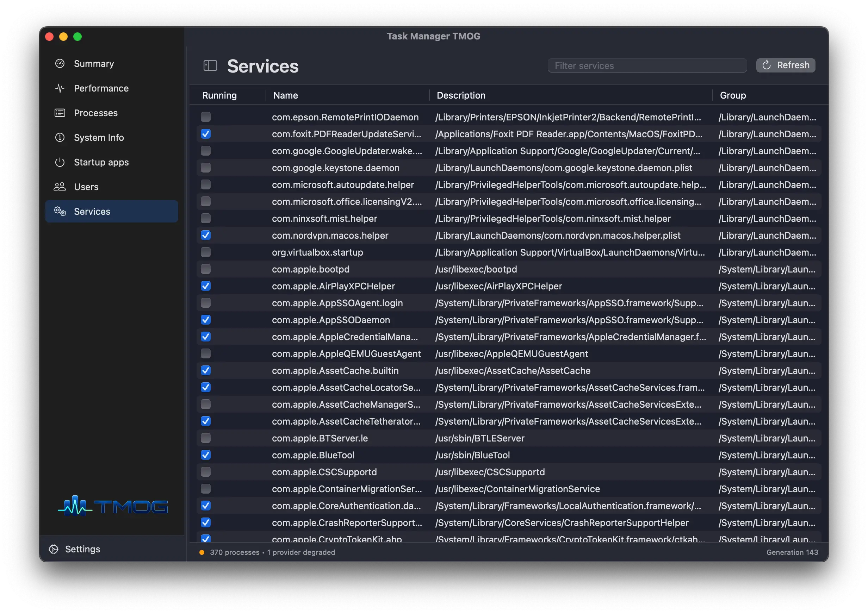This screenshot has height=614, width=868.
Task: Click /usr/libexec/AssetCache/AssetCache description
Action: click(513, 370)
